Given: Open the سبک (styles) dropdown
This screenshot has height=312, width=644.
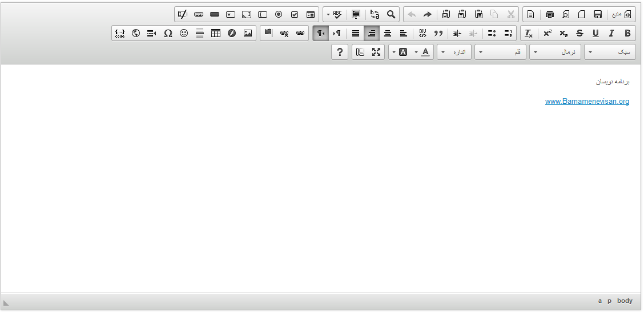Looking at the screenshot, I should (610, 52).
